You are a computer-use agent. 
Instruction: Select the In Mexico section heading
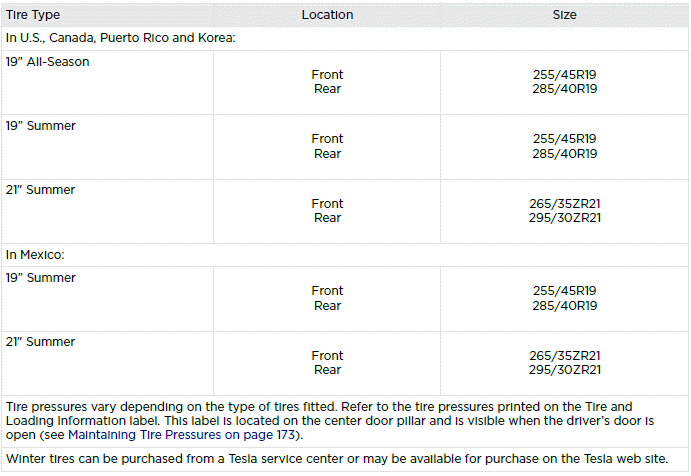click(x=35, y=255)
